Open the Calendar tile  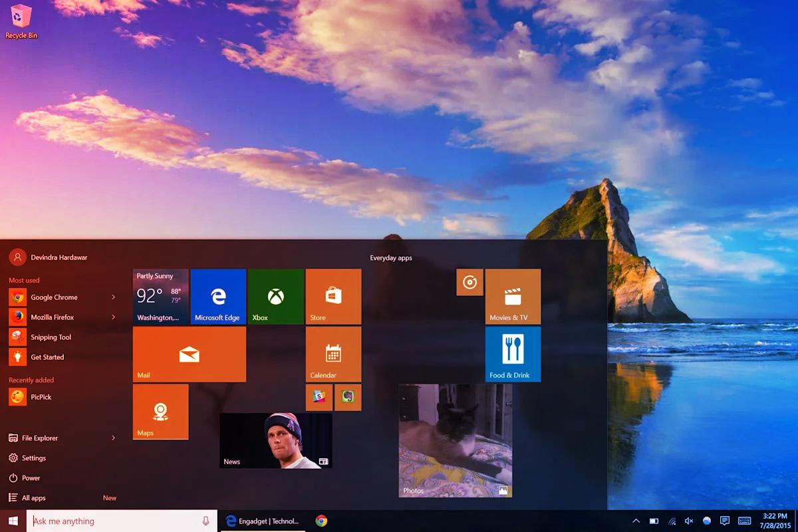(x=334, y=354)
